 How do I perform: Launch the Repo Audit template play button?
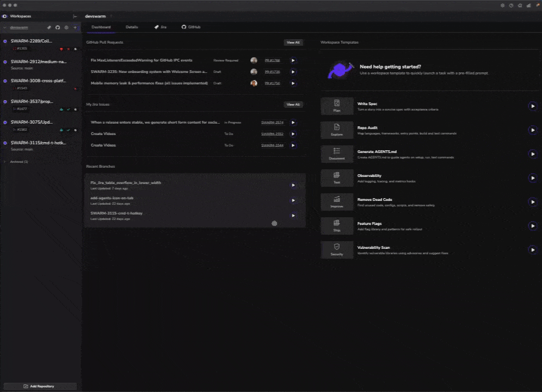tap(533, 130)
